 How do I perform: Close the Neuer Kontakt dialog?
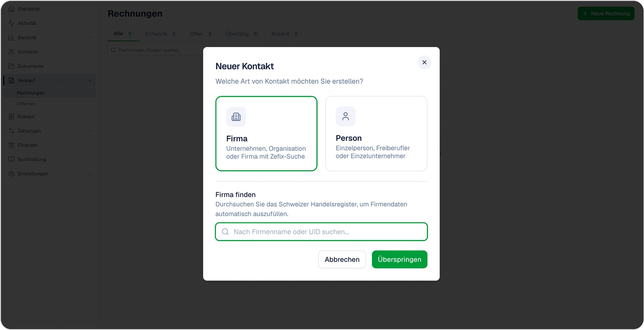(424, 62)
